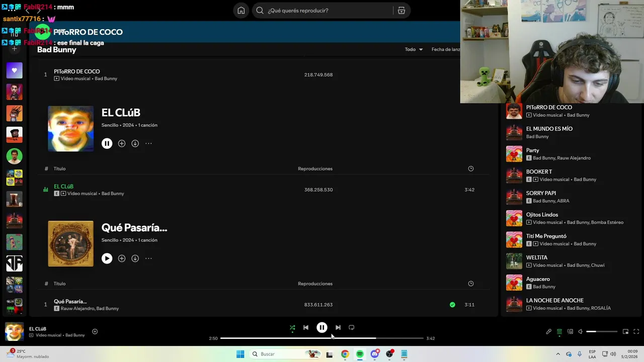Image resolution: width=644 pixels, height=362 pixels.
Task: Click the plus create button in sidebar
Action: click(x=14, y=49)
